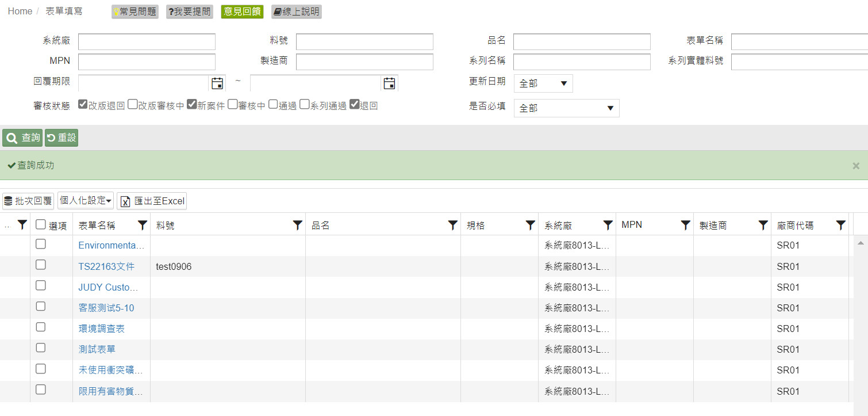The width and height of the screenshot is (868, 416).
Task: Uncheck the 新案件 status checkbox
Action: [192, 105]
